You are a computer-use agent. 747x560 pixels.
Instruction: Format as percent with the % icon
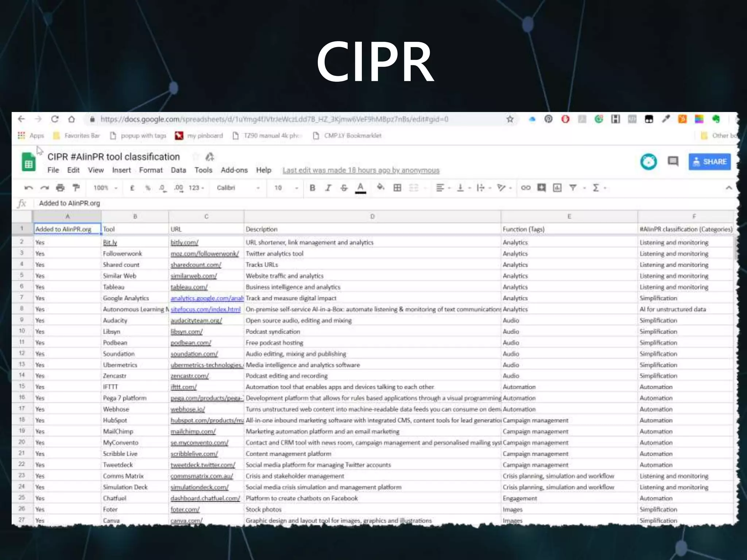point(148,188)
